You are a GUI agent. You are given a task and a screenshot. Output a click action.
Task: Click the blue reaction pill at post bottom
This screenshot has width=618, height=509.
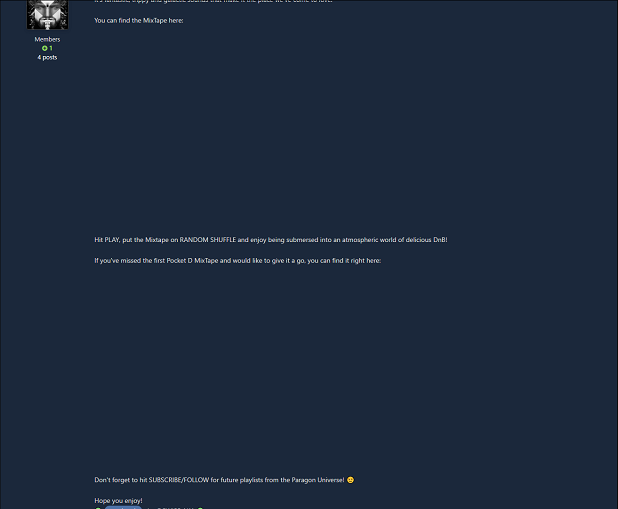123,507
